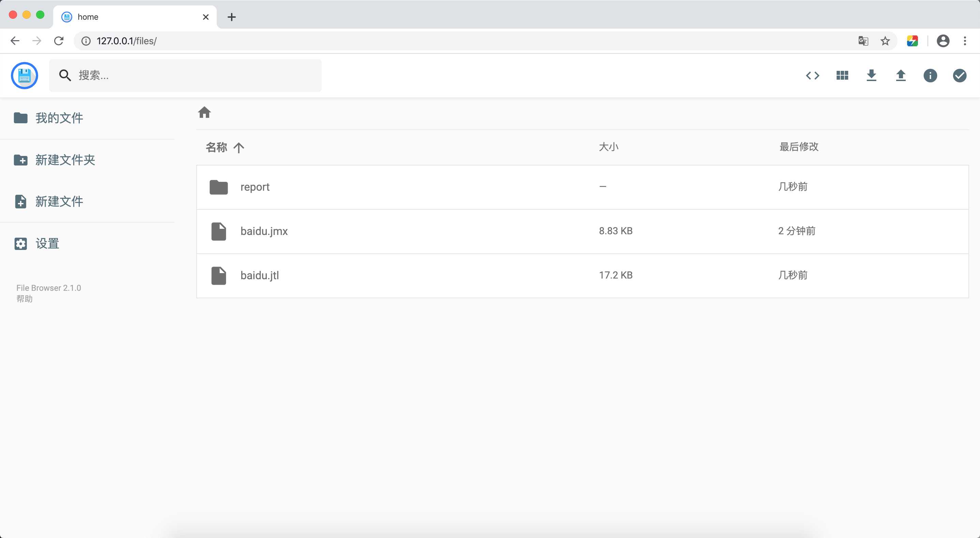Click the 8.83 KB size cell
The width and height of the screenshot is (980, 538).
coord(615,231)
